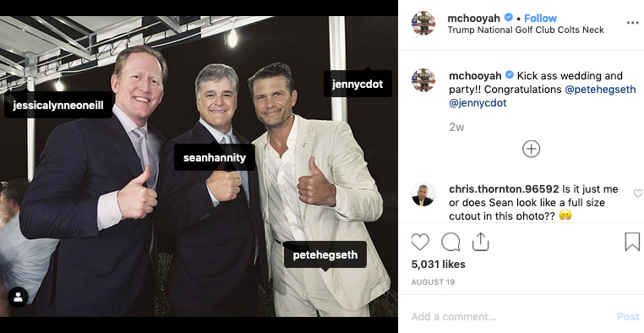The image size is (644, 333).
Task: Click the Post comment button
Action: click(x=628, y=317)
